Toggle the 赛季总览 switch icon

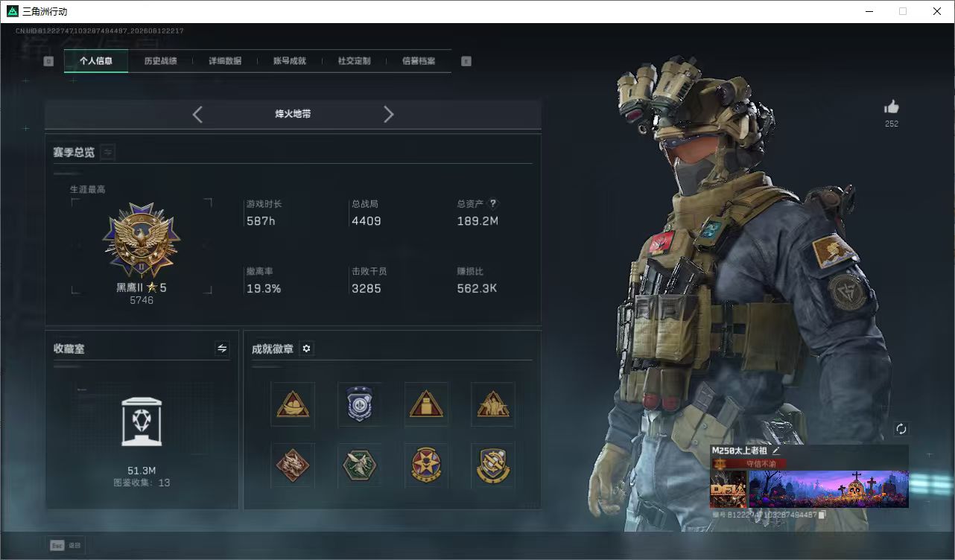[x=108, y=152]
